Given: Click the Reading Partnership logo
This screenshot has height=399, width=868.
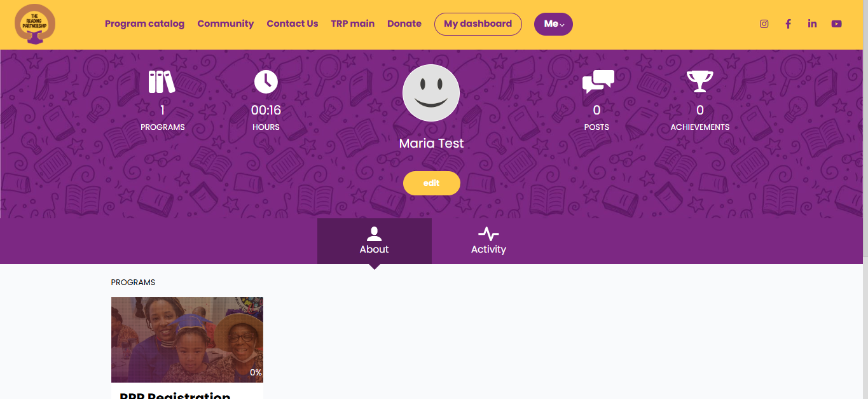Looking at the screenshot, I should tap(35, 24).
